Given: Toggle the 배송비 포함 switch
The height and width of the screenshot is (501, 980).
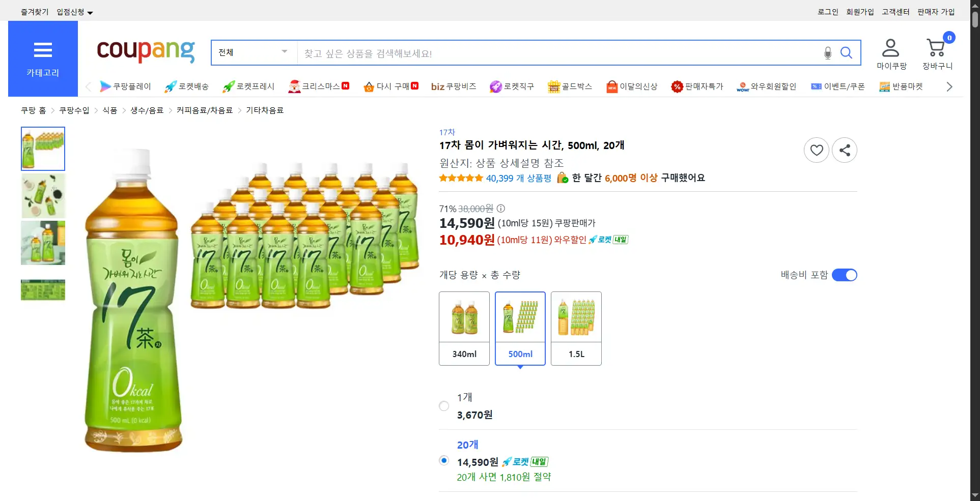Looking at the screenshot, I should pos(844,275).
